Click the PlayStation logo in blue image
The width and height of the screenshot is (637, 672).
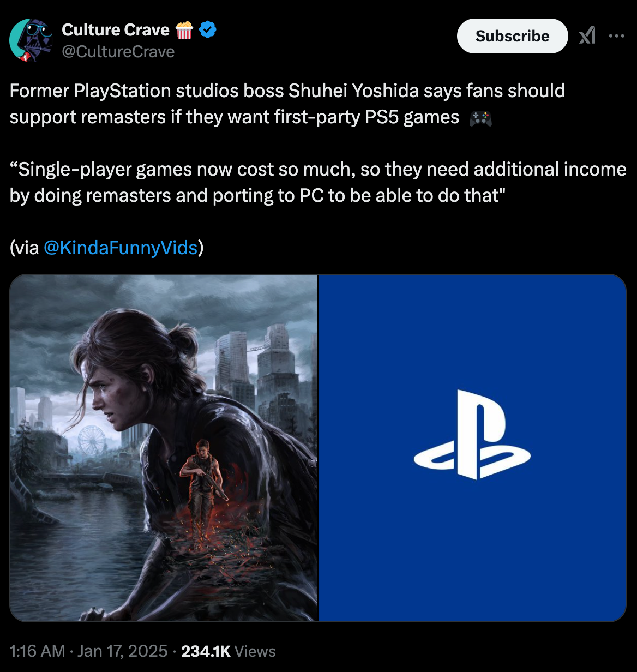point(472,435)
